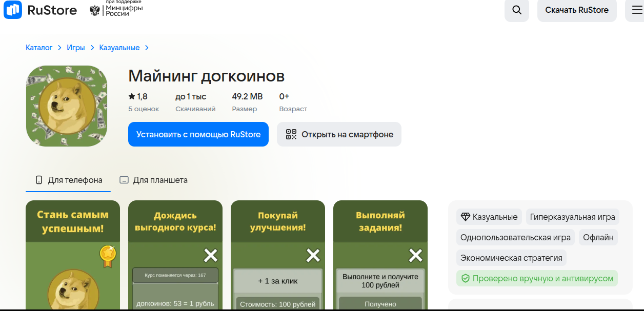The width and height of the screenshot is (644, 311).
Task: Click the + 1 за клик upgrade
Action: point(278,281)
